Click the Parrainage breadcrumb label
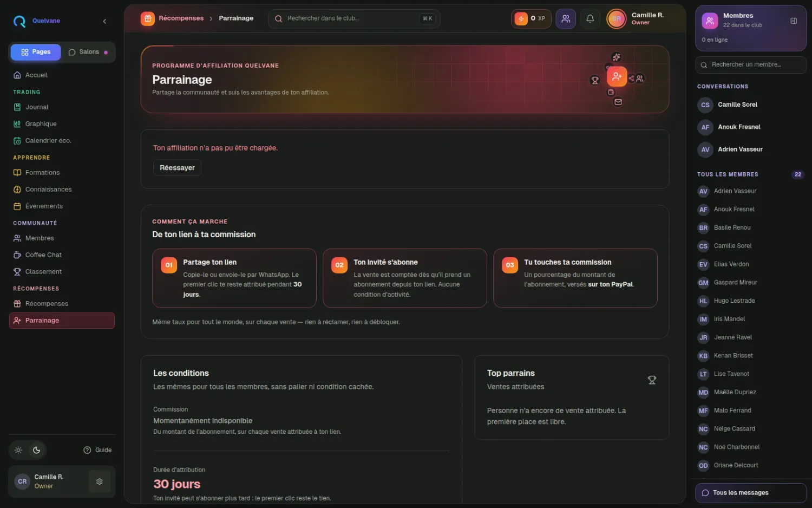Image resolution: width=812 pixels, height=508 pixels. [236, 18]
